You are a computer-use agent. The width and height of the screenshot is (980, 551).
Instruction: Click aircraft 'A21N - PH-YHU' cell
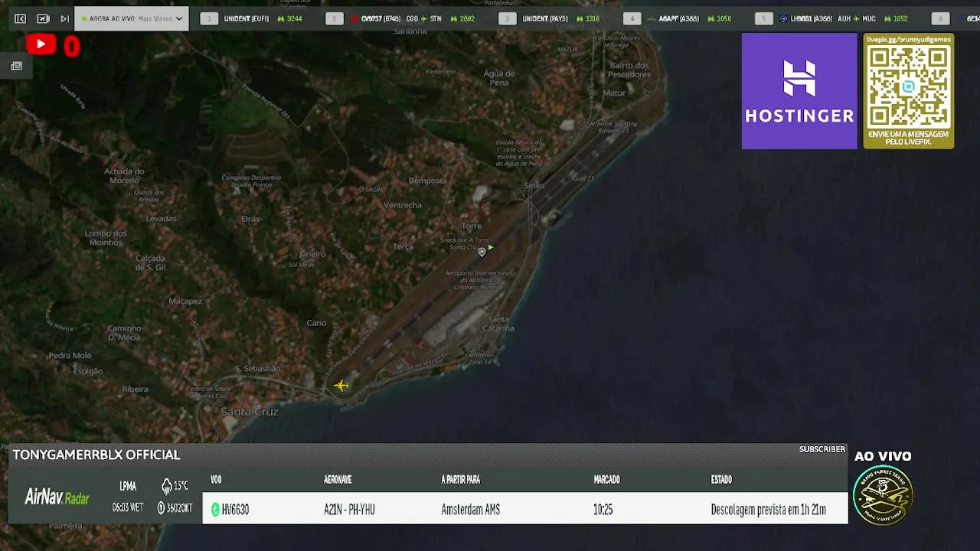click(x=349, y=510)
